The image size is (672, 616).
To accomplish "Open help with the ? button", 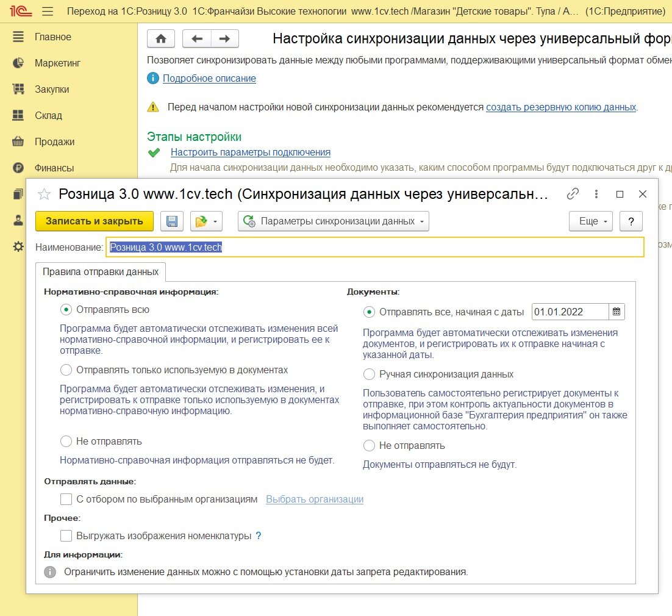I will pyautogui.click(x=631, y=221).
